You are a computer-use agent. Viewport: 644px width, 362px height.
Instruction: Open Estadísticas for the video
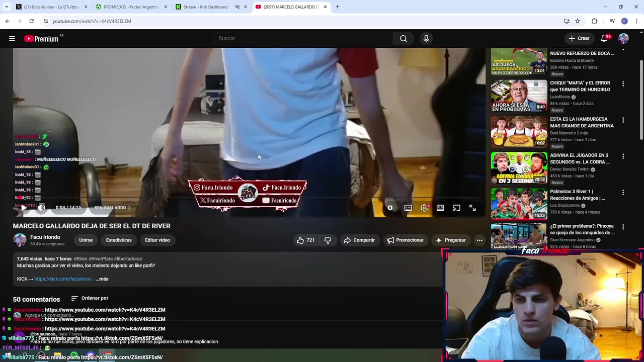(119, 240)
